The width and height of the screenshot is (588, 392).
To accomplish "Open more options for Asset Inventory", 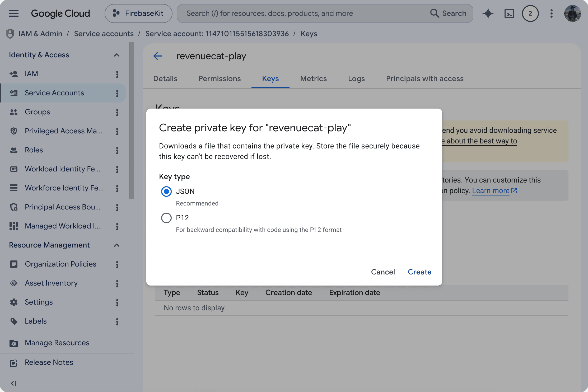I will point(117,283).
